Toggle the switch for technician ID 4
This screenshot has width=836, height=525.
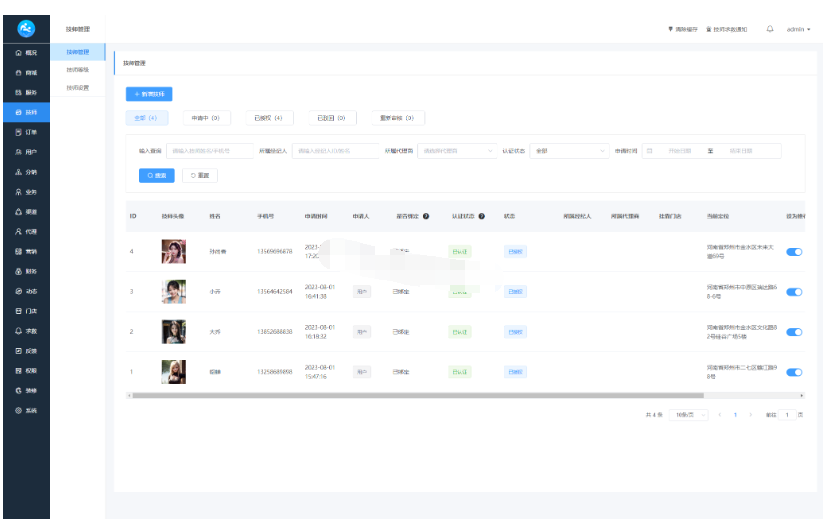pos(795,251)
